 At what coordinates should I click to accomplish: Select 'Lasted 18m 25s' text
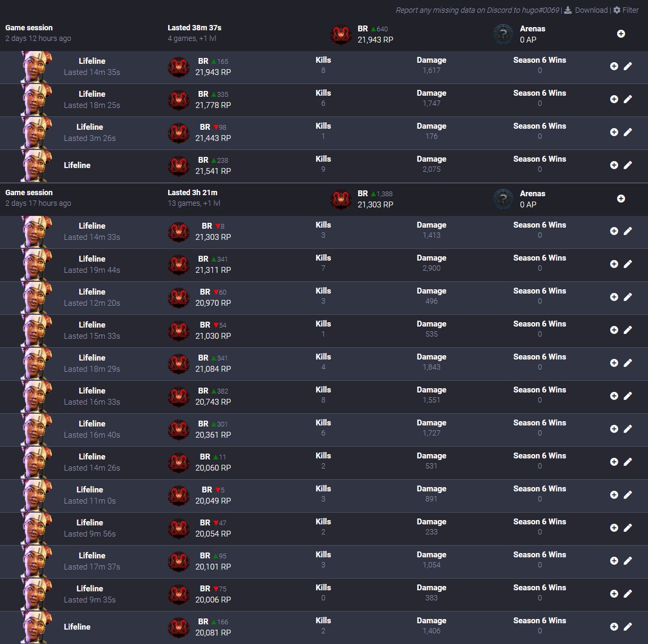92,105
